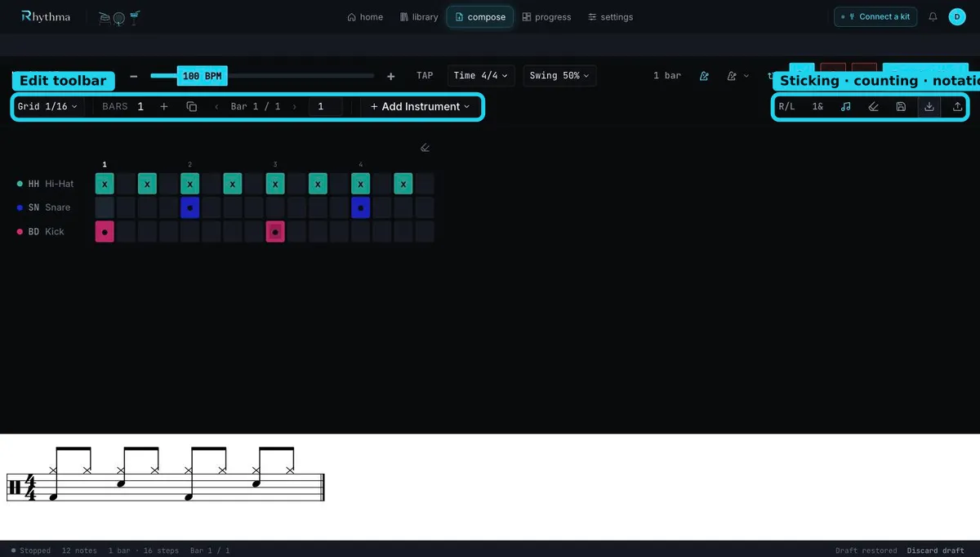The height and width of the screenshot is (557, 980).
Task: Click the eraser icon in the notation toolbar
Action: point(873,106)
